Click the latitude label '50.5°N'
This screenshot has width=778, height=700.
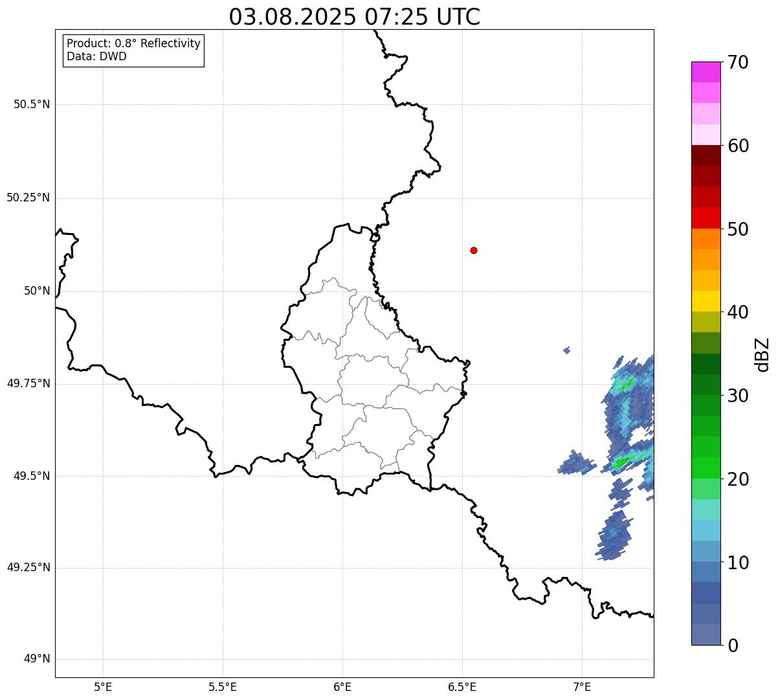point(32,104)
